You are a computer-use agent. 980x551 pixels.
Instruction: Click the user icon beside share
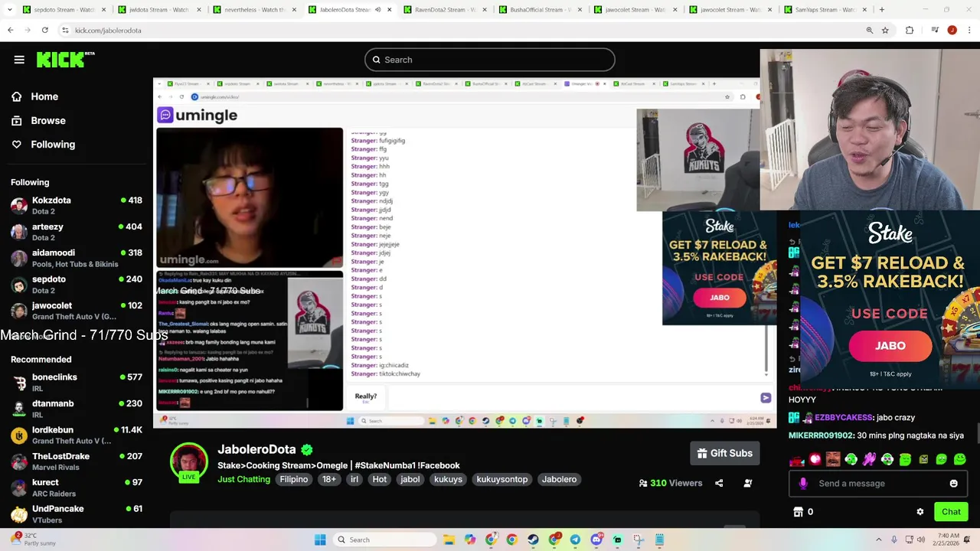[x=748, y=483]
